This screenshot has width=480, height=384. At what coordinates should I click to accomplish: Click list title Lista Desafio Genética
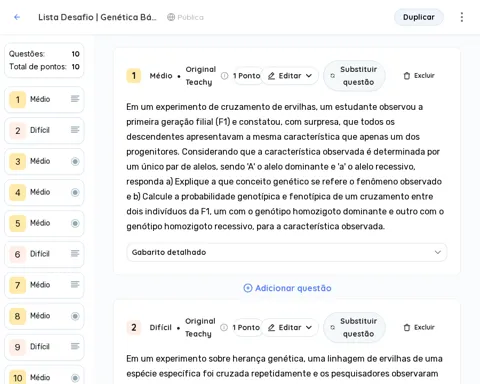point(97,17)
